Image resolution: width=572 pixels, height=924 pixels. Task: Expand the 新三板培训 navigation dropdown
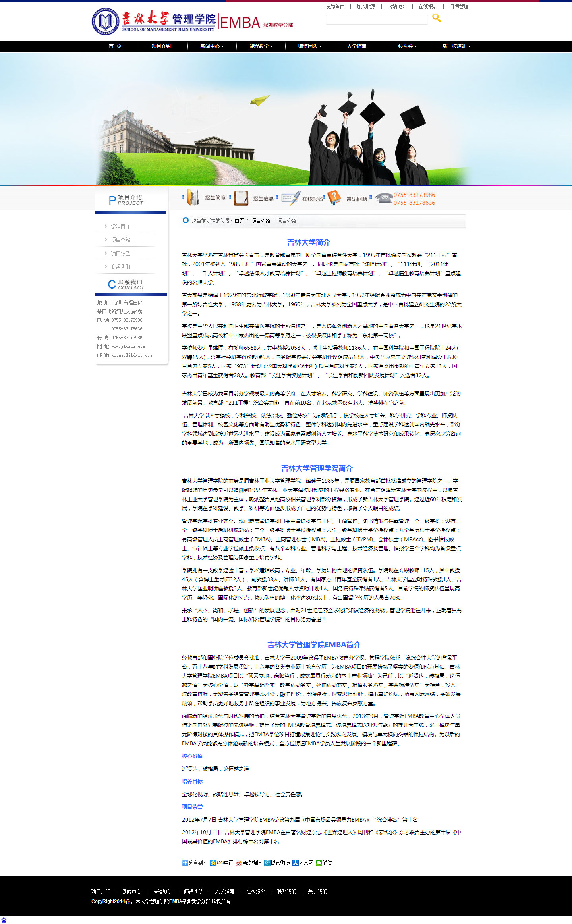point(456,46)
